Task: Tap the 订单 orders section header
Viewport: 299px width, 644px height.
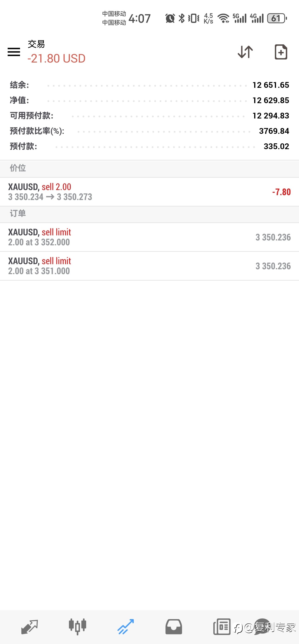Action: 149,214
